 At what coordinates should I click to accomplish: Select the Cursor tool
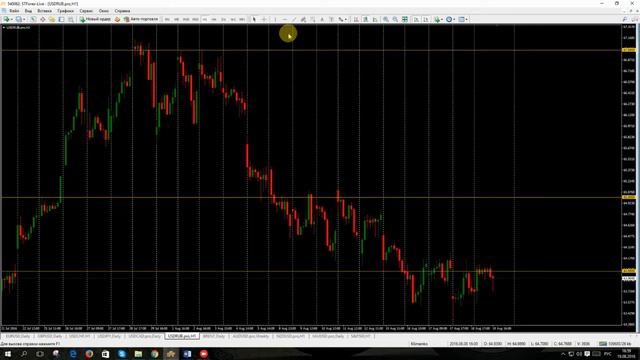[x=254, y=19]
